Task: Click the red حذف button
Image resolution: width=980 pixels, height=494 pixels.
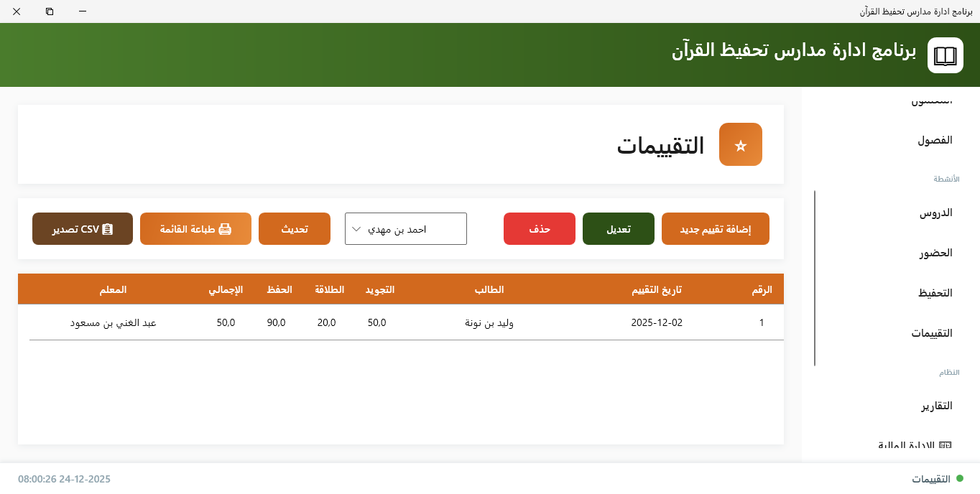Action: pos(539,228)
